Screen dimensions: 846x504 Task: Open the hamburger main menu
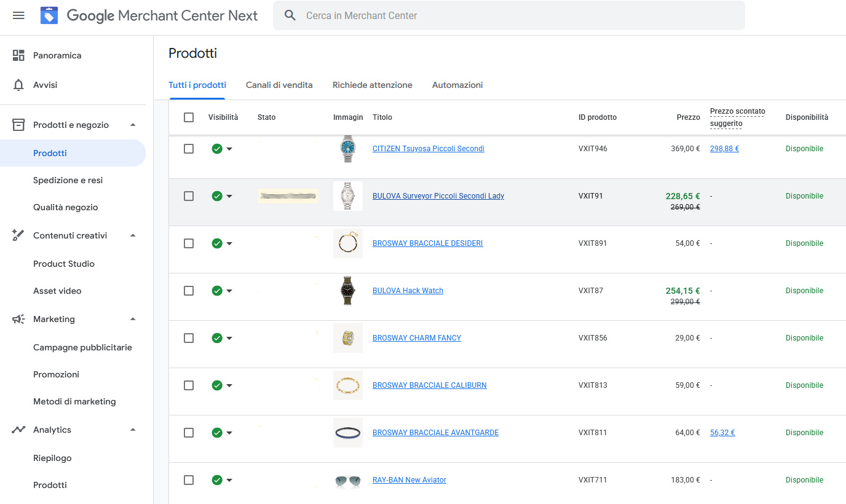(x=18, y=15)
